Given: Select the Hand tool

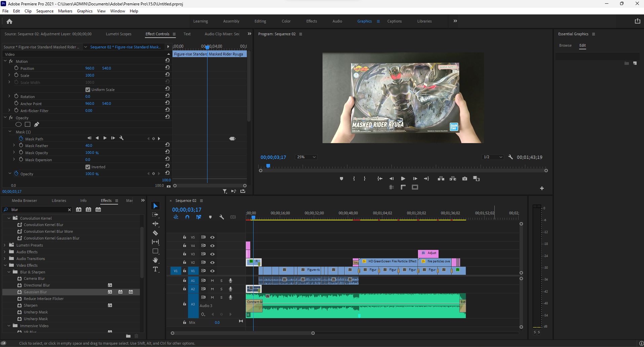Looking at the screenshot, I should tap(155, 260).
